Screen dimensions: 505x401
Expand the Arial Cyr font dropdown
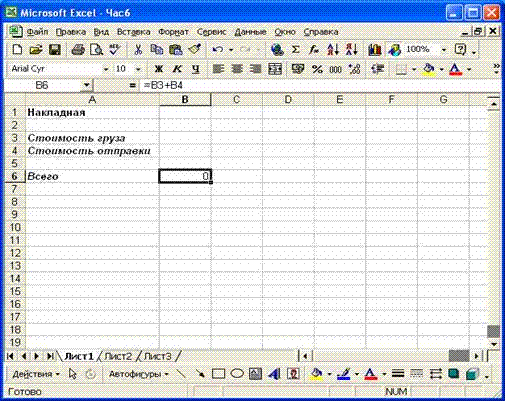point(106,69)
